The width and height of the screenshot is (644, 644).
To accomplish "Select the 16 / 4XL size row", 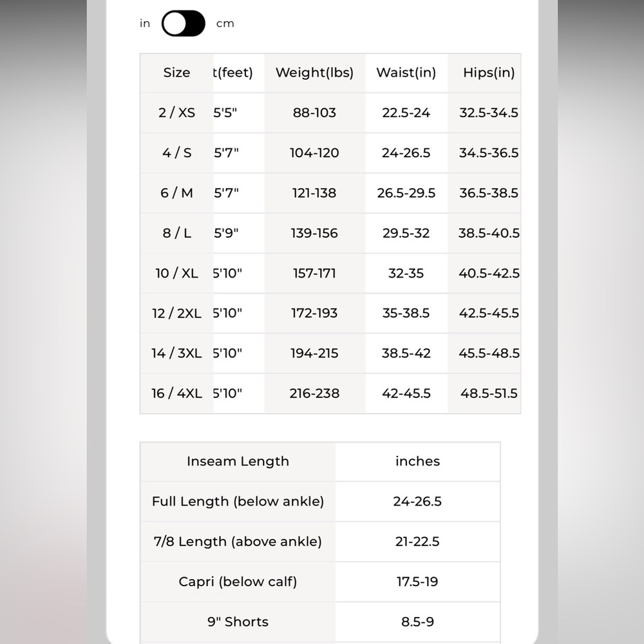I will click(330, 393).
